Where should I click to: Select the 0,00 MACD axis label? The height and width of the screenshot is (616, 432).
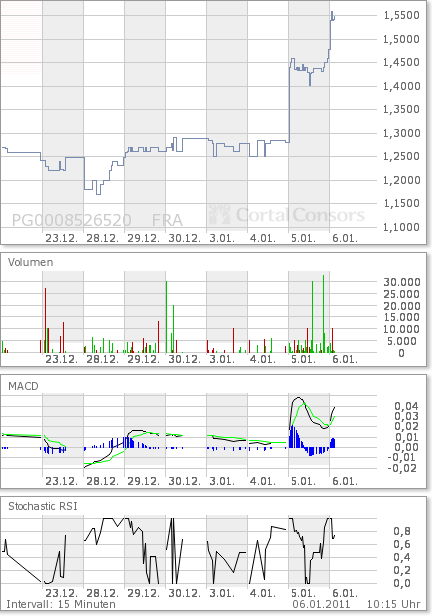(406, 447)
